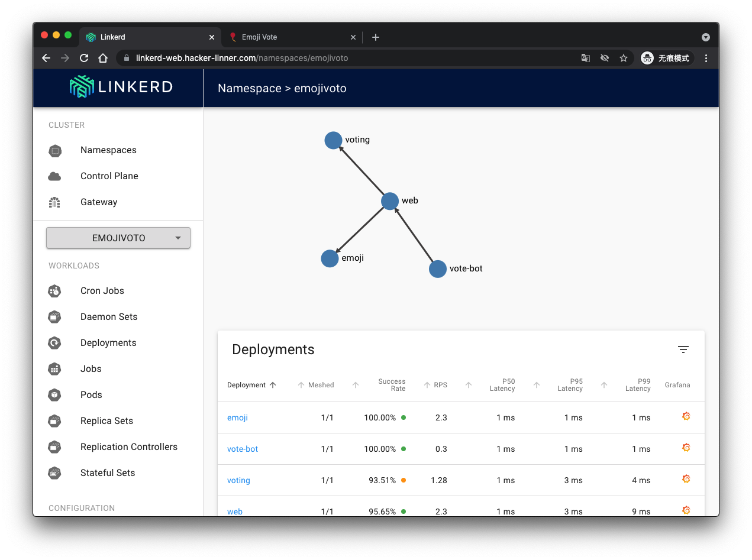Open Grafana dashboard for vote-bot row

coord(686,448)
